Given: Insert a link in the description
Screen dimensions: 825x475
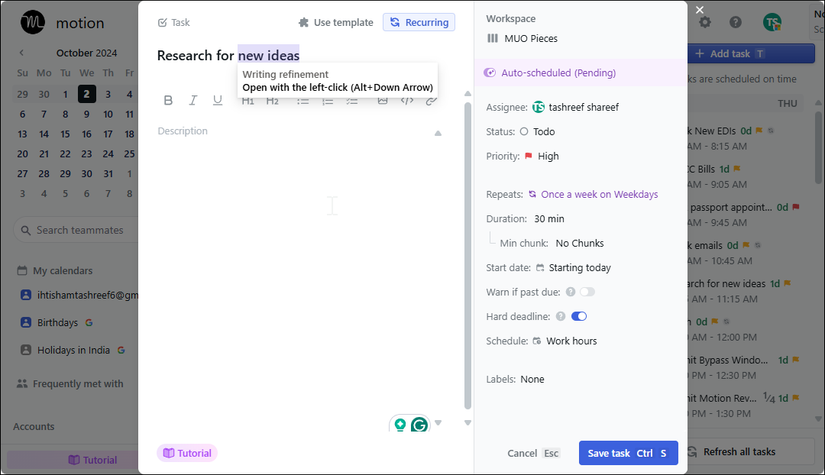Looking at the screenshot, I should 431,101.
